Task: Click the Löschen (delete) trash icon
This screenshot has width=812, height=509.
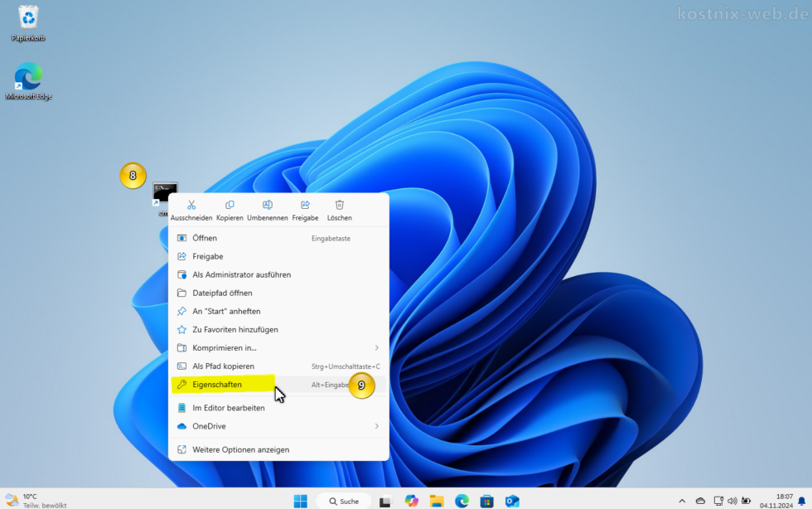Action: (x=339, y=206)
